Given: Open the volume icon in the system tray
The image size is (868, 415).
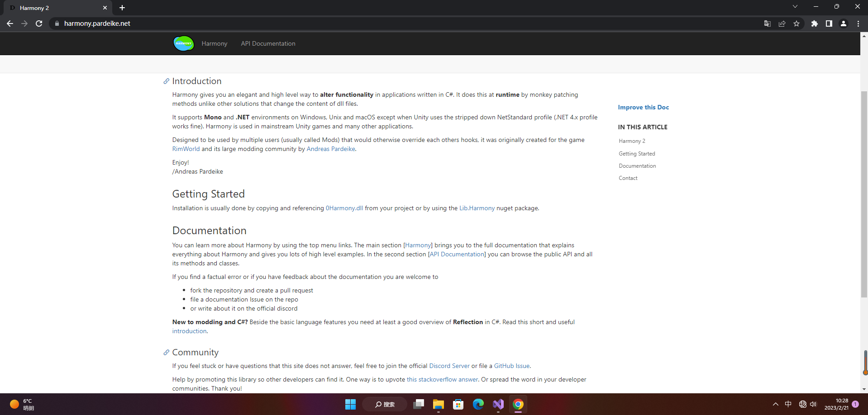Looking at the screenshot, I should [x=813, y=404].
